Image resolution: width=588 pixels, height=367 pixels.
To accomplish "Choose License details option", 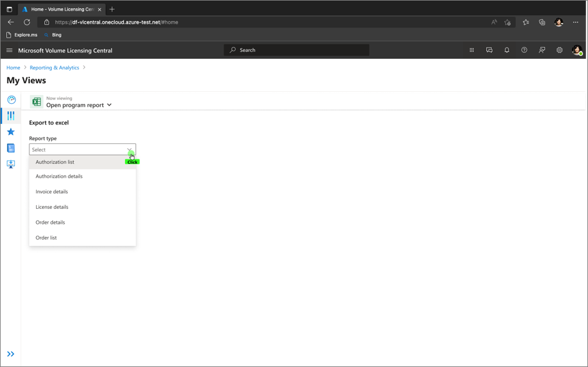I will click(82, 207).
